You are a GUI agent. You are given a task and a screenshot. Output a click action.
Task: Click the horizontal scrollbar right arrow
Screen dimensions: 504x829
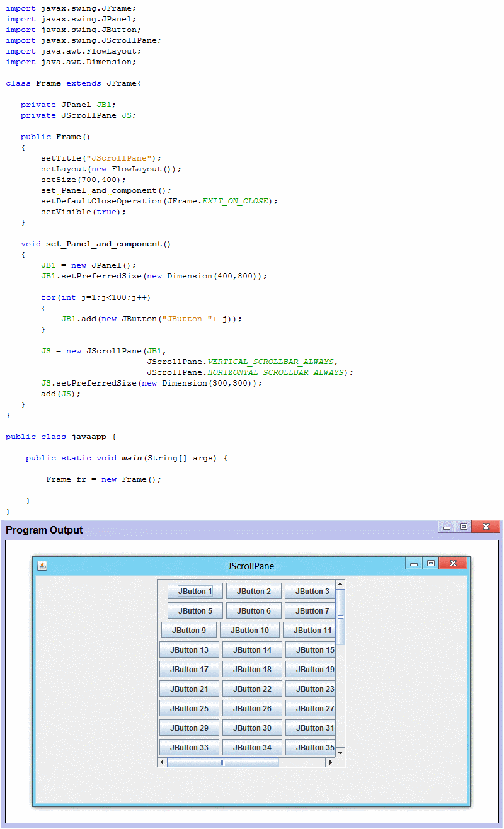(330, 762)
